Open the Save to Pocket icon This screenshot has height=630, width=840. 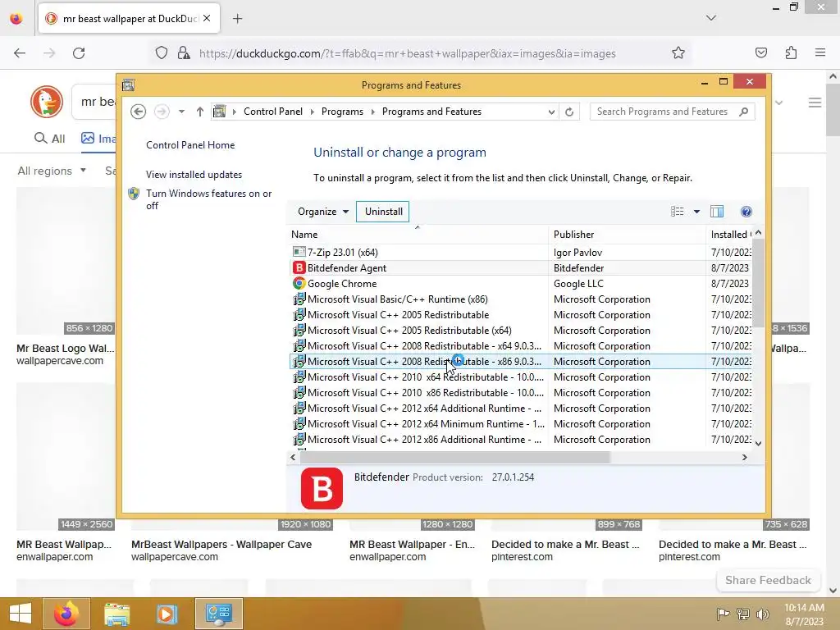pyautogui.click(x=760, y=52)
